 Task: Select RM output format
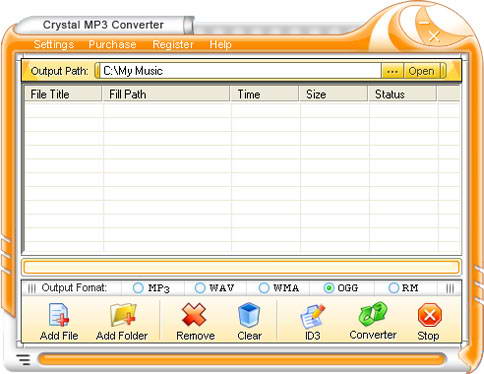394,288
